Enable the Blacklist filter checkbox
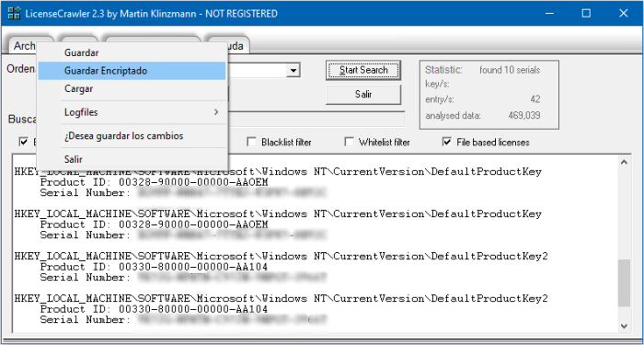This screenshot has height=345, width=644. pyautogui.click(x=251, y=142)
